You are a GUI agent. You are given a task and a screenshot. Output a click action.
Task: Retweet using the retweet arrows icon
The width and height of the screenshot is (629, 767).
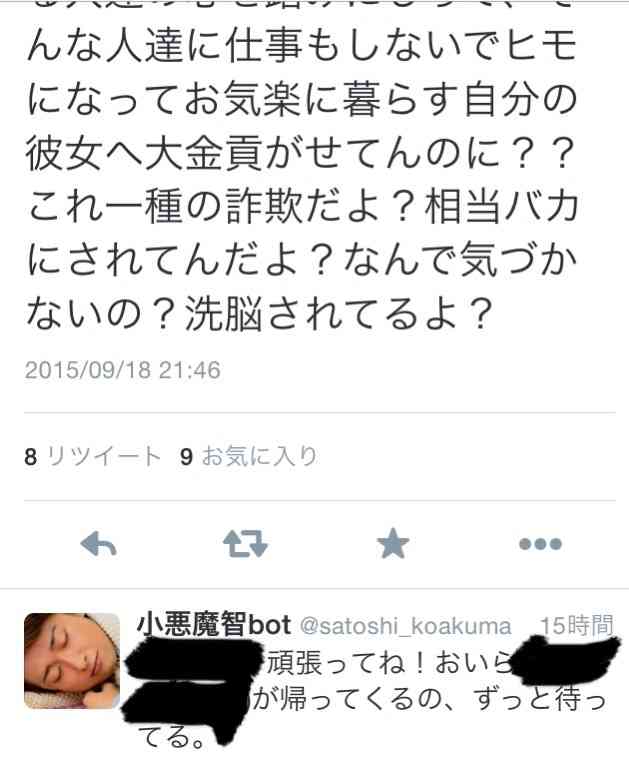245,543
